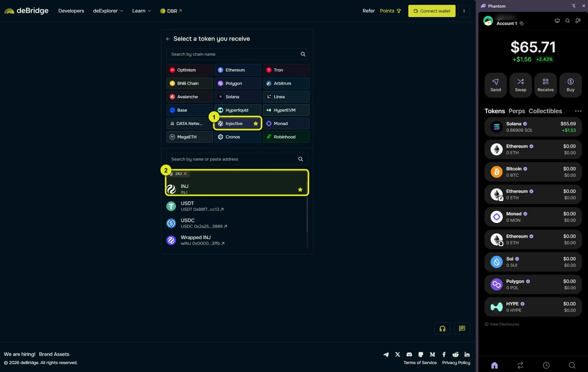Click the magnifier in the chain name search
The height and width of the screenshot is (372, 588).
point(303,54)
